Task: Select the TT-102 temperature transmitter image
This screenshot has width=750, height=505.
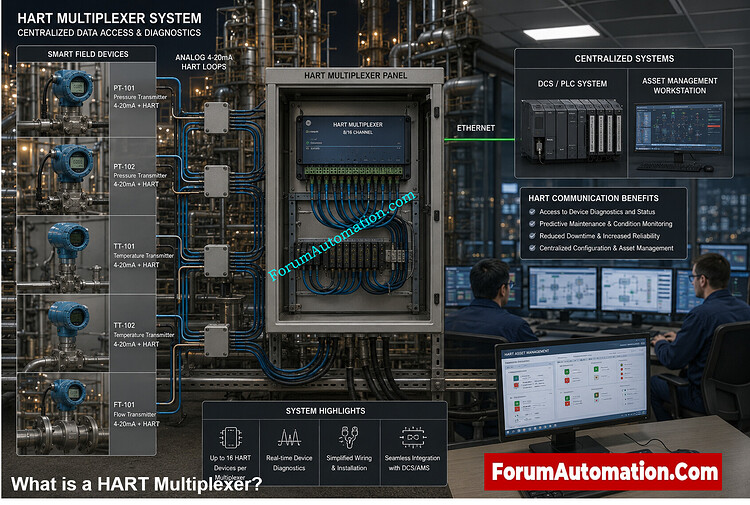Action: (63, 333)
